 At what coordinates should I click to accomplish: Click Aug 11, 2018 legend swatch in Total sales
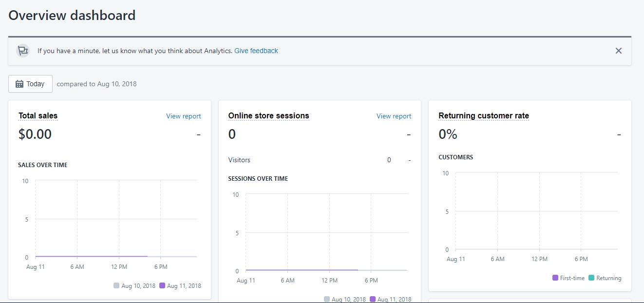point(162,285)
